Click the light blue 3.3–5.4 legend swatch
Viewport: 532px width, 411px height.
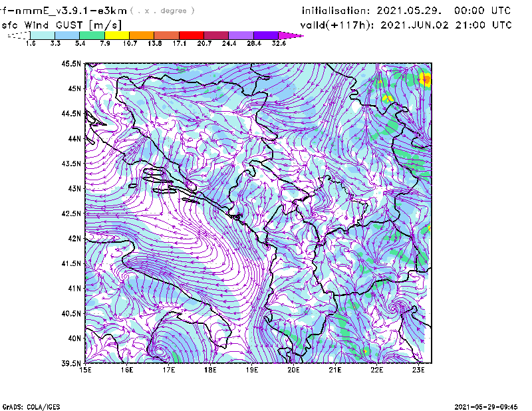[x=67, y=35]
